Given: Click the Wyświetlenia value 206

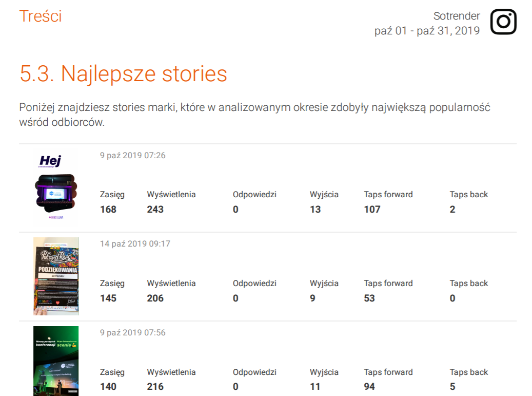Looking at the screenshot, I should [155, 298].
